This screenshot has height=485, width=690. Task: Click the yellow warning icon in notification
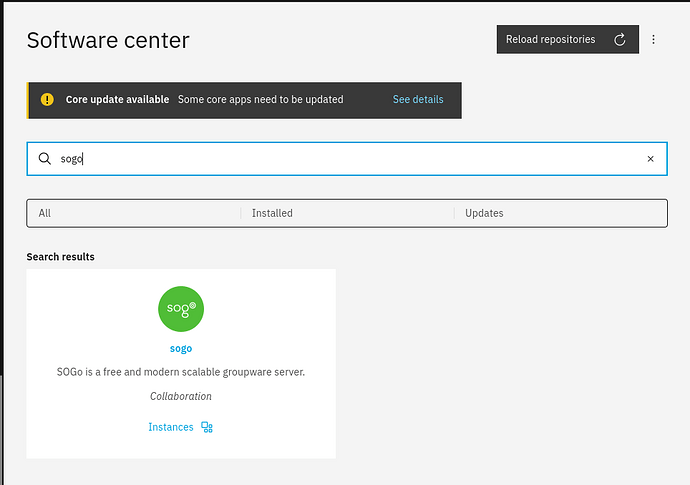coord(47,100)
